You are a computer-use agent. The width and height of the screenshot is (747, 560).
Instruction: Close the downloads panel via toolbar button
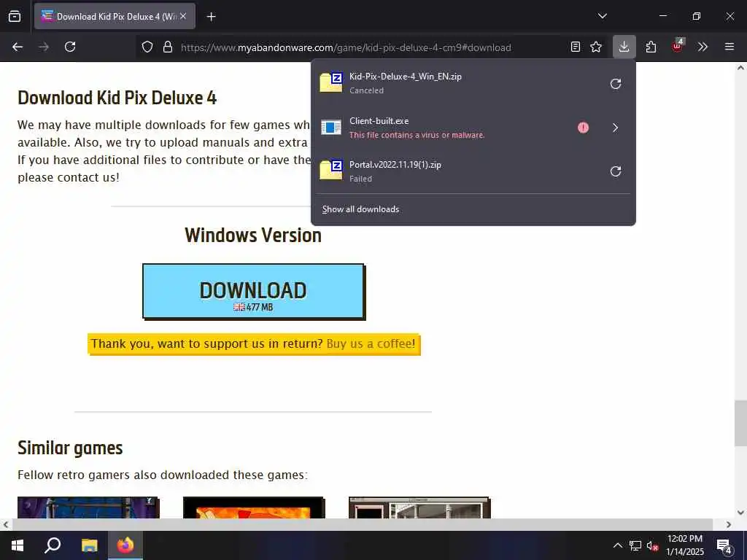pos(624,47)
